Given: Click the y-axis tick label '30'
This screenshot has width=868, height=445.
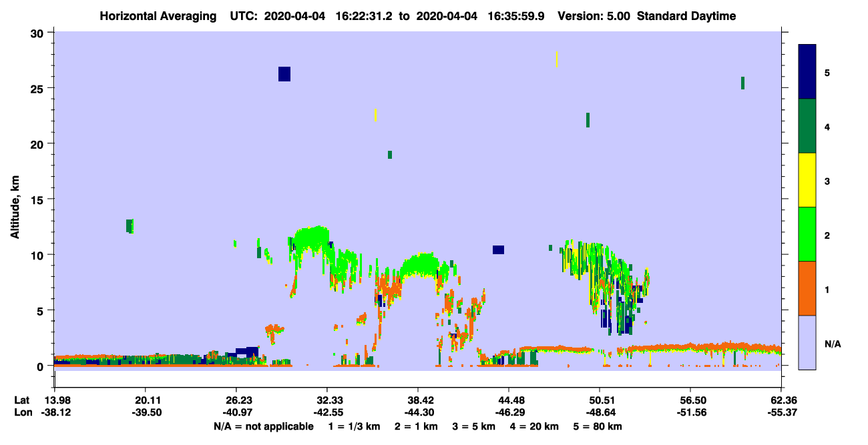Looking at the screenshot, I should [38, 33].
